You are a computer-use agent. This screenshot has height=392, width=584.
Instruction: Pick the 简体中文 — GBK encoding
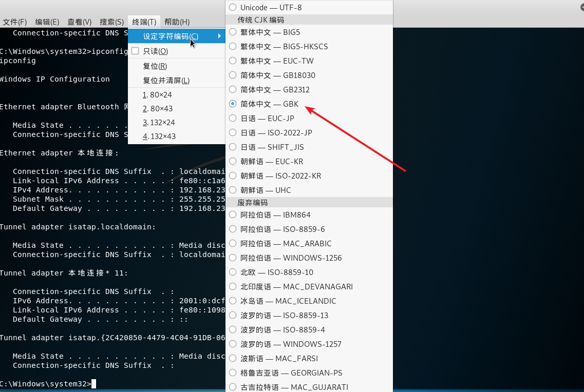(x=269, y=104)
